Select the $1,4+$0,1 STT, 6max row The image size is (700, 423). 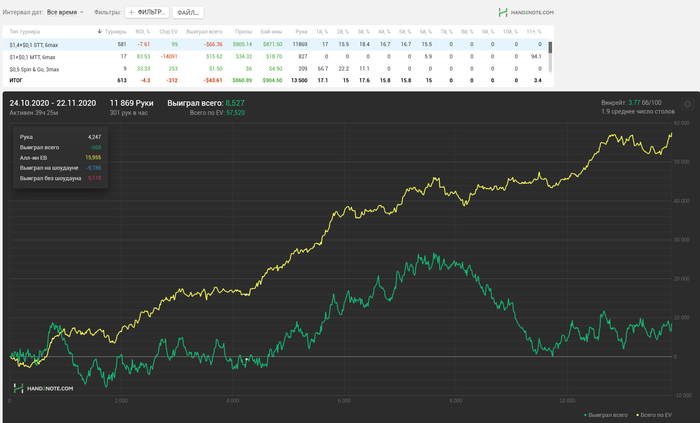[x=275, y=45]
